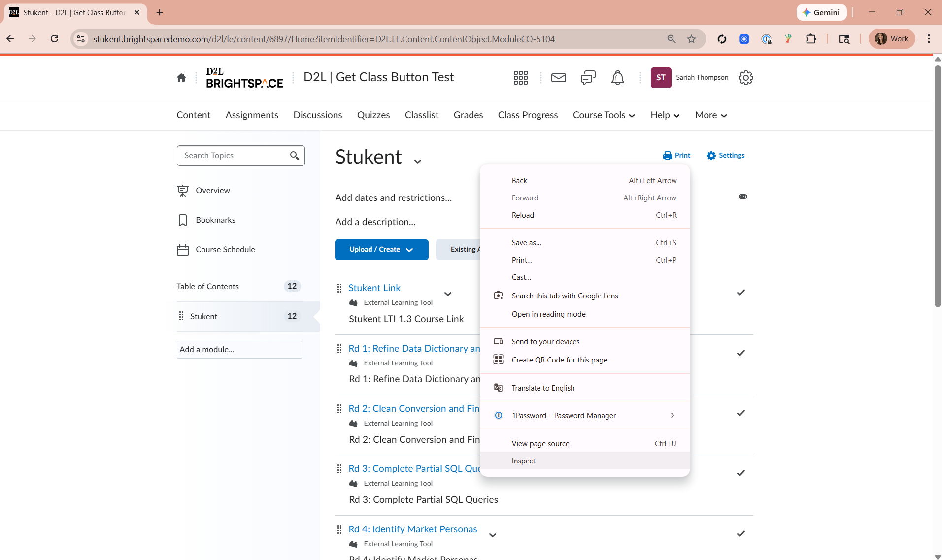The height and width of the screenshot is (560, 942).
Task: Click the My Home house icon
Action: (x=181, y=78)
